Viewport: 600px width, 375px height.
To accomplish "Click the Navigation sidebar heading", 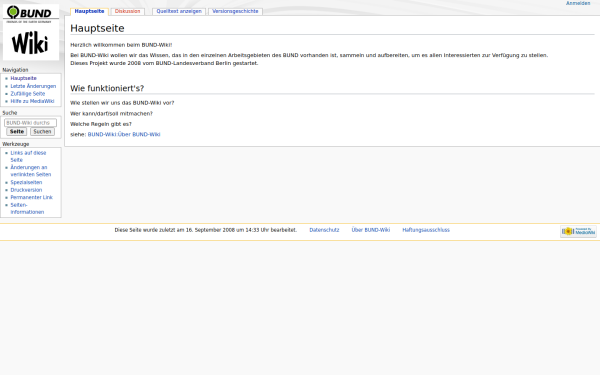I will point(15,70).
